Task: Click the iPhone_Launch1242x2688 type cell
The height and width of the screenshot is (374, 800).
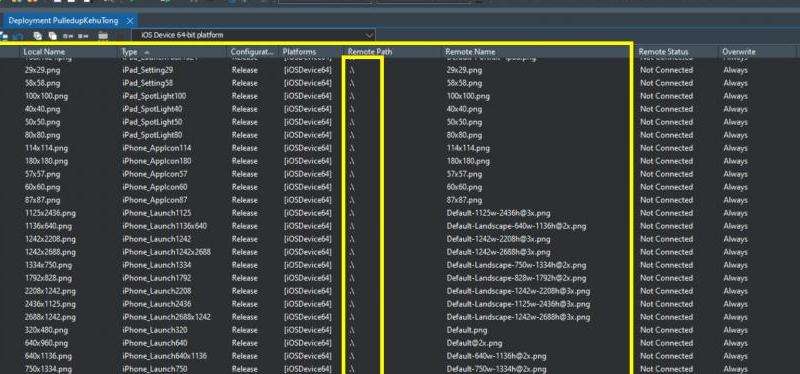Action: 166,252
